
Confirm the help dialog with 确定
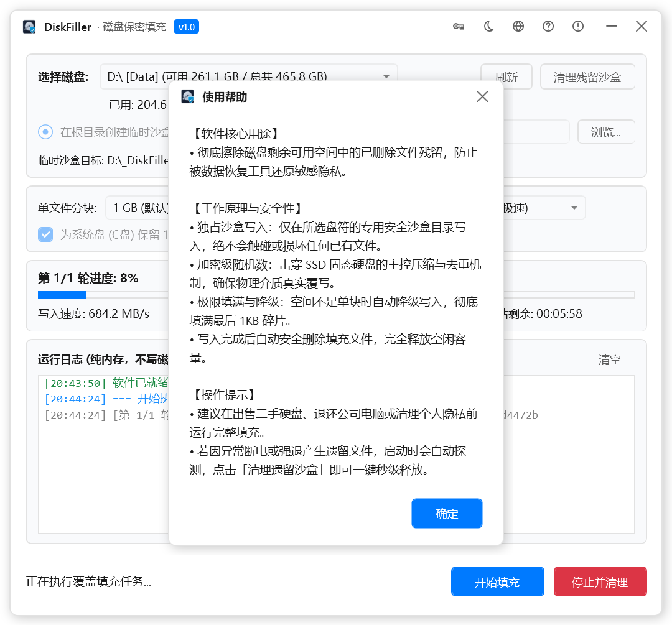(x=447, y=513)
